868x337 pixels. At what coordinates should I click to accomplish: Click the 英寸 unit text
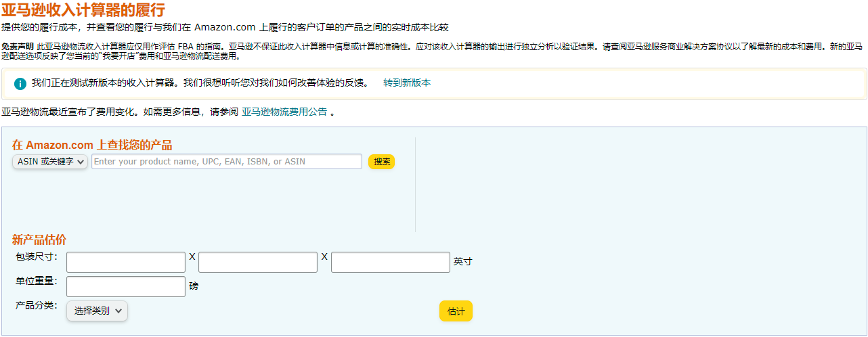pos(463,261)
